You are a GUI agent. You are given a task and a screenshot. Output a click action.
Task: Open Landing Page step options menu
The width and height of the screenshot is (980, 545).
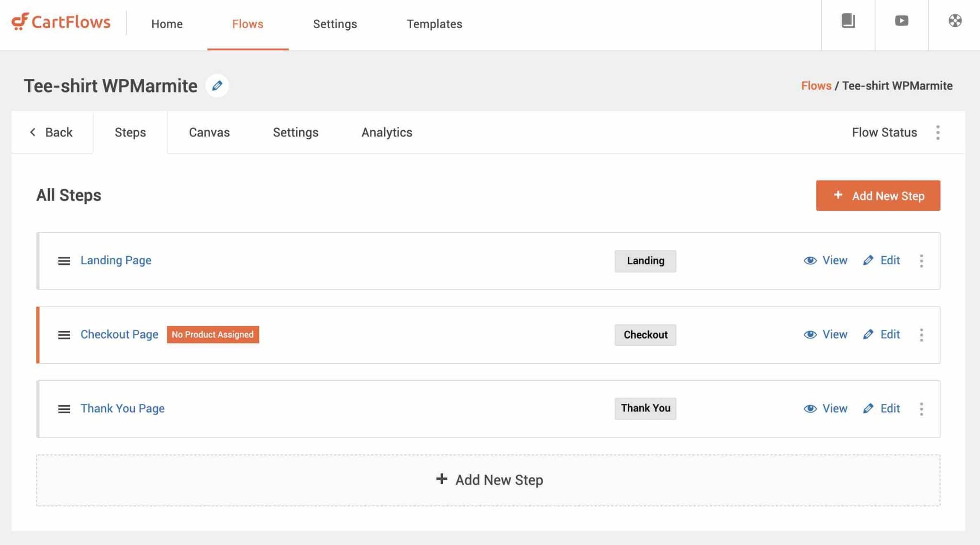(921, 261)
